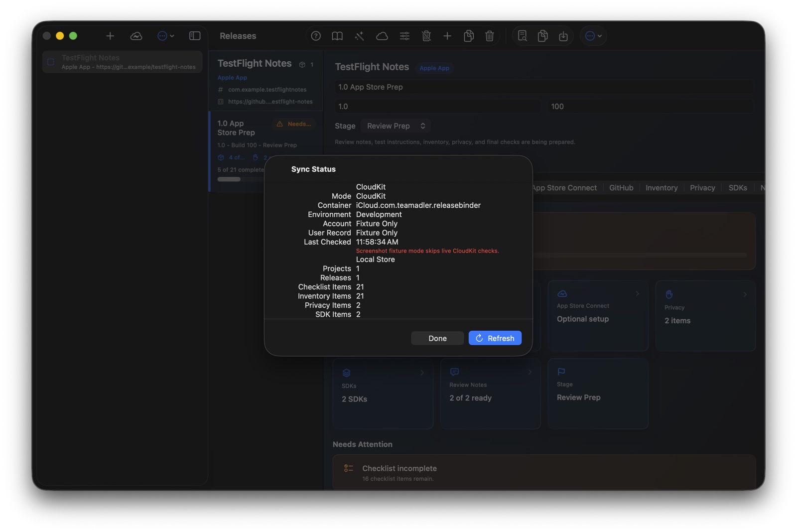Viewport: 797px width, 532px height.
Task: Switch to the Privacy tab
Action: [x=702, y=188]
